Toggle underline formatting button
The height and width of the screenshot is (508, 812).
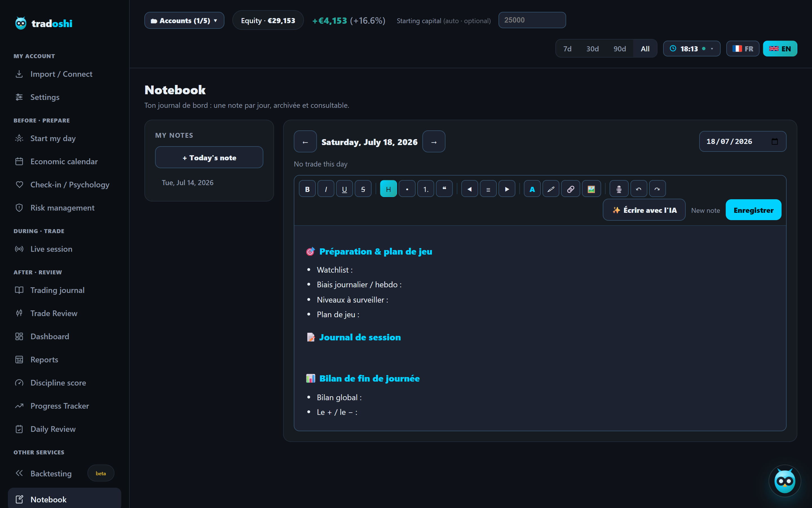344,189
